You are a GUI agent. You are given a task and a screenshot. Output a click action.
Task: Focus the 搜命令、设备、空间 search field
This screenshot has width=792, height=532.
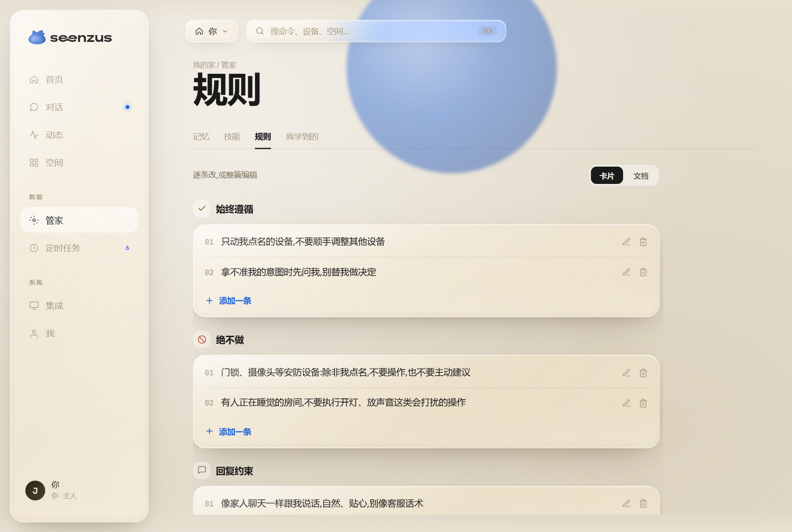coord(376,31)
